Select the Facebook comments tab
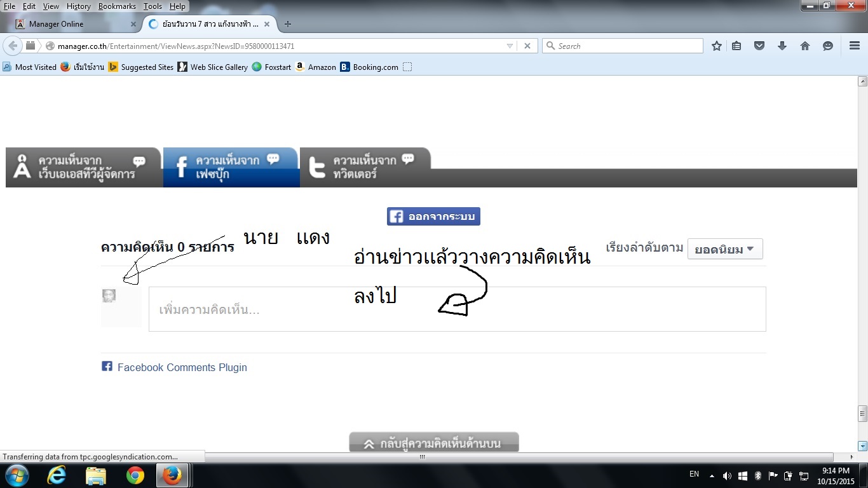This screenshot has width=868, height=488. click(x=231, y=168)
